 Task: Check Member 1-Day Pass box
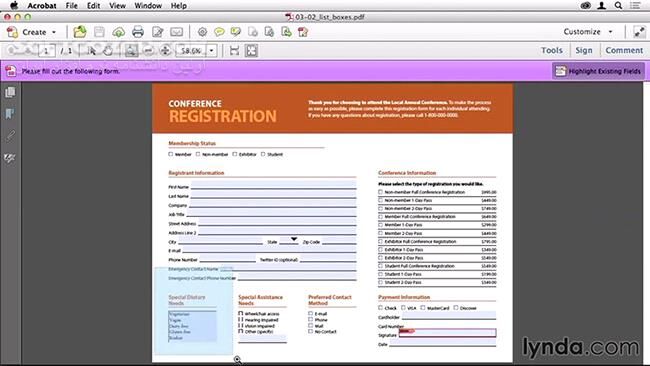(380, 225)
